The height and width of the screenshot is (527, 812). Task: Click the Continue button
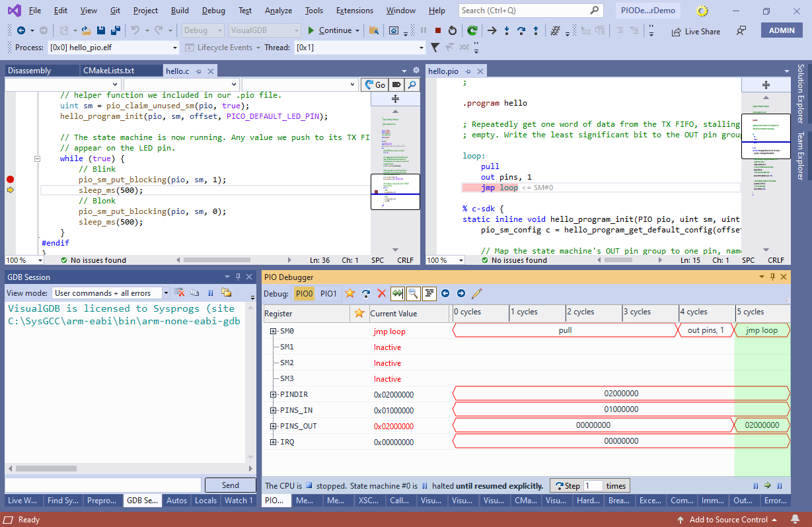330,30
